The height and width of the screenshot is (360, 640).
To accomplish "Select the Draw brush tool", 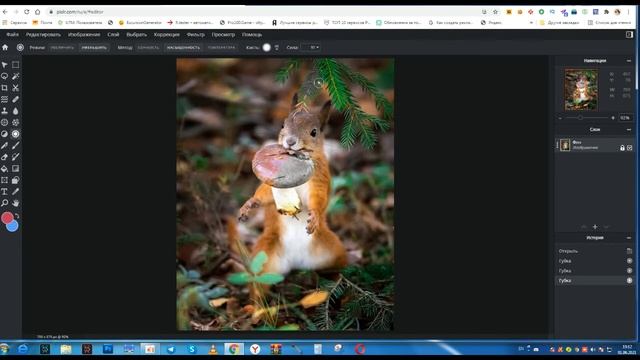I will click(16, 145).
